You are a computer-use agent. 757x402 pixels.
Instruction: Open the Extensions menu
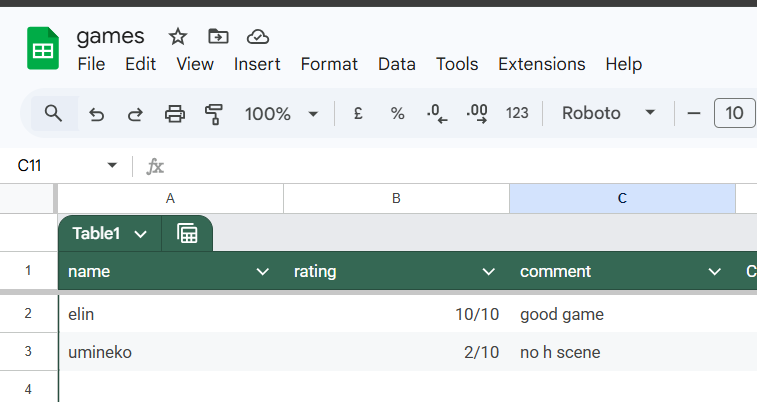(x=542, y=64)
